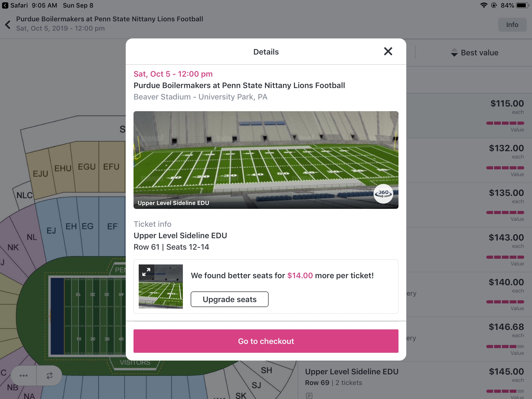
Task: Select the $135.00 ticket listing
Action: pyautogui.click(x=469, y=205)
